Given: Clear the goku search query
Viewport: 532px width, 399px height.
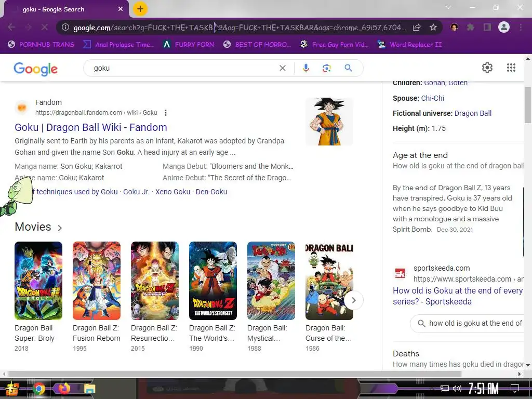Looking at the screenshot, I should (282, 68).
